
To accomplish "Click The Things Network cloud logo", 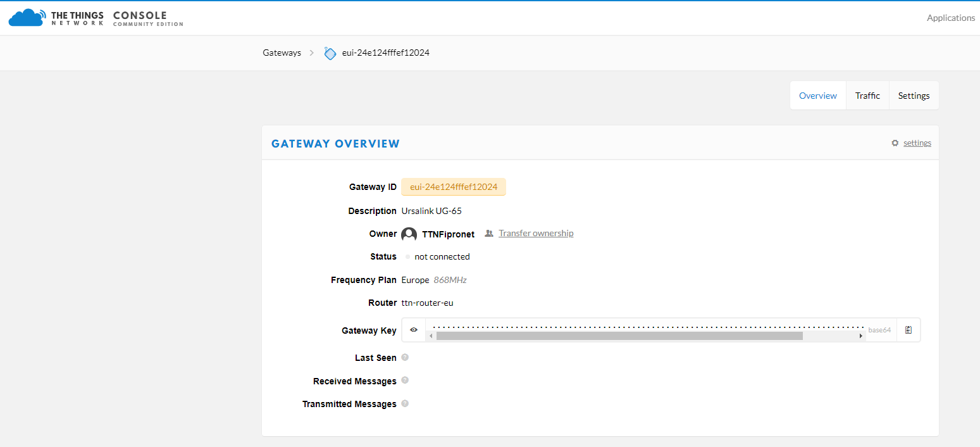I will (28, 18).
